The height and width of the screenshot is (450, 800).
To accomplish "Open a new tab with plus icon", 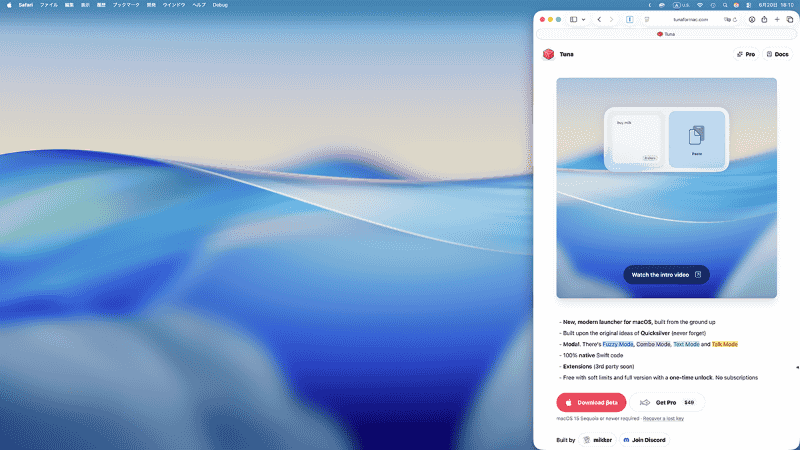I will (x=777, y=19).
